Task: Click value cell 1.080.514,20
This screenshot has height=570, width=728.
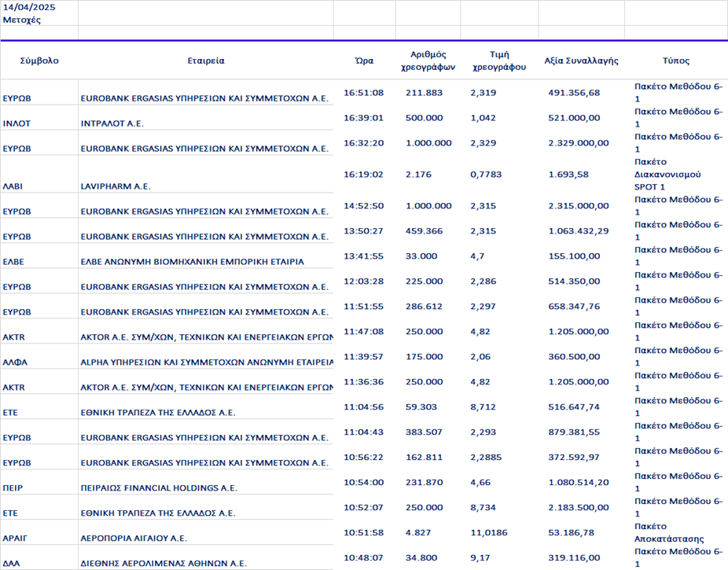Action: tap(579, 482)
